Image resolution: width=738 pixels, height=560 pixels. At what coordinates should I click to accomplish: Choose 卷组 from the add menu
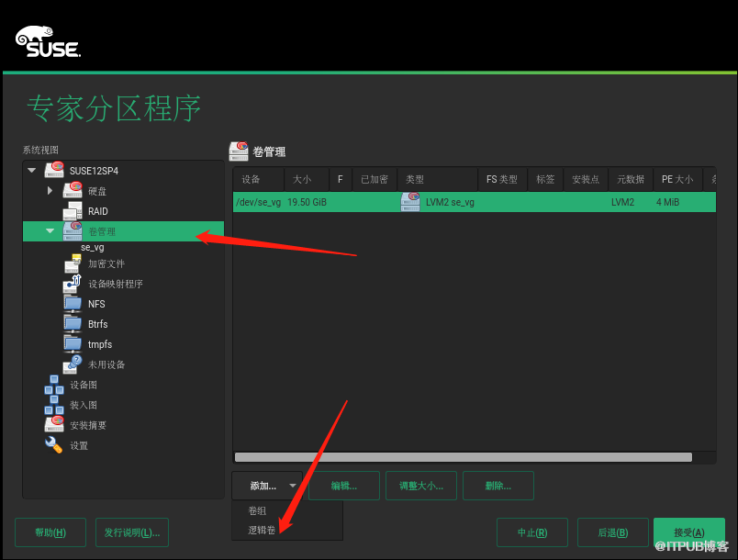[257, 510]
